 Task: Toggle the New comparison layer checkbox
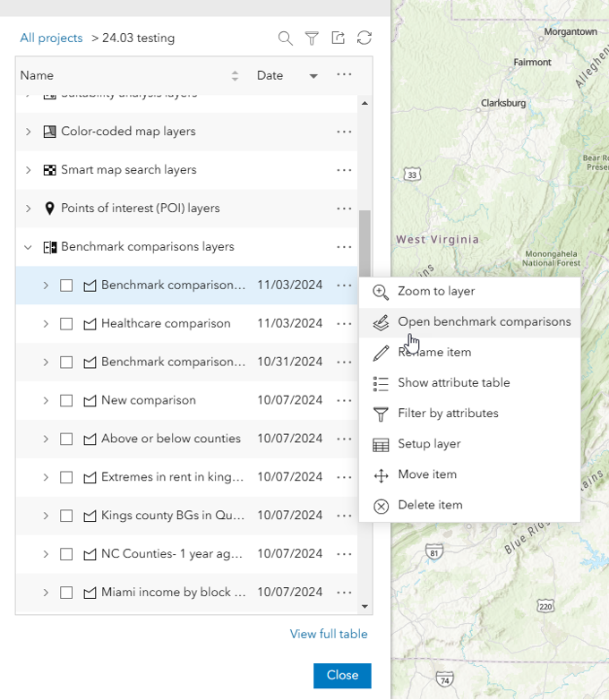coord(66,401)
